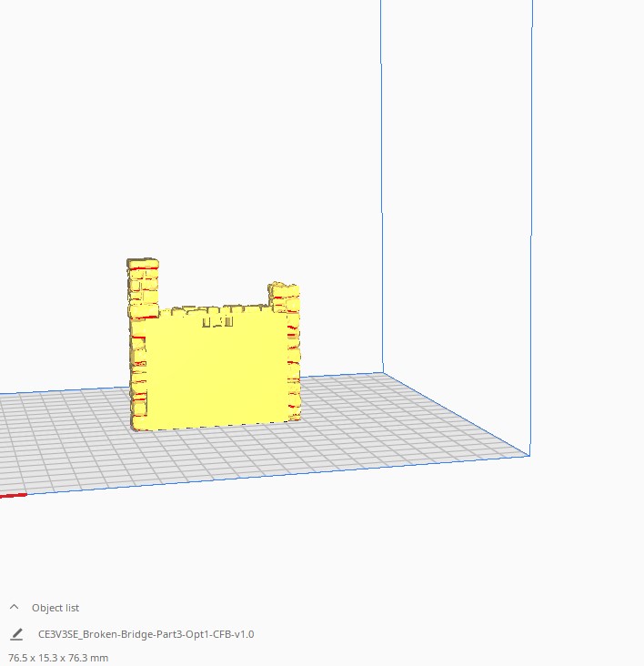
Task: Click the bottom edge of the model
Action: (x=212, y=426)
